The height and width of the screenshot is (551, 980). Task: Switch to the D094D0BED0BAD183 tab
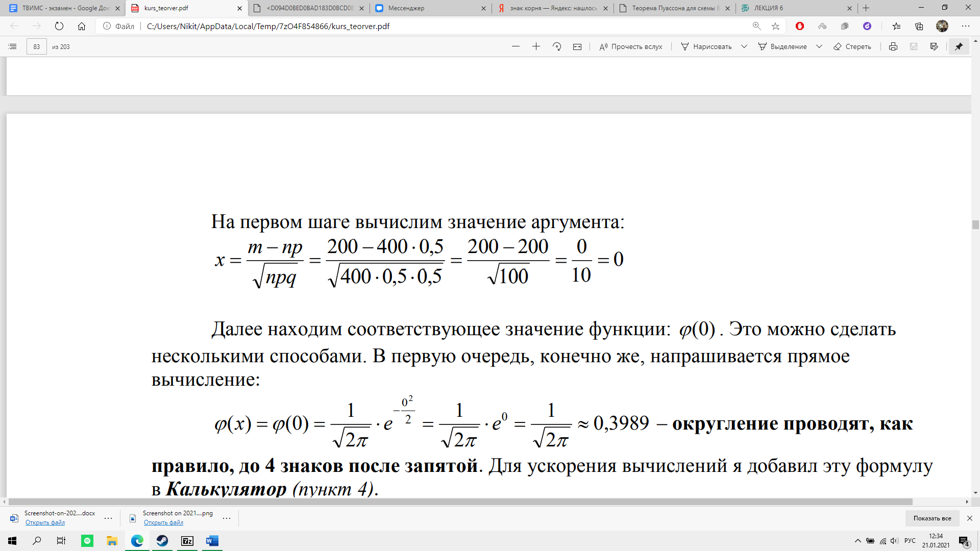[309, 8]
